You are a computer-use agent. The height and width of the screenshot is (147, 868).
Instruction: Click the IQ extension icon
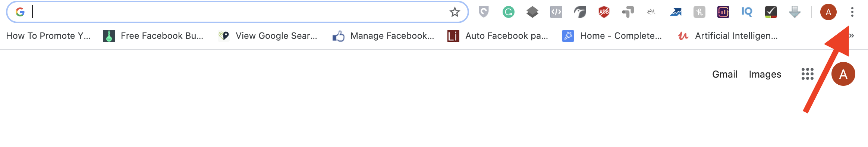pyautogui.click(x=747, y=12)
